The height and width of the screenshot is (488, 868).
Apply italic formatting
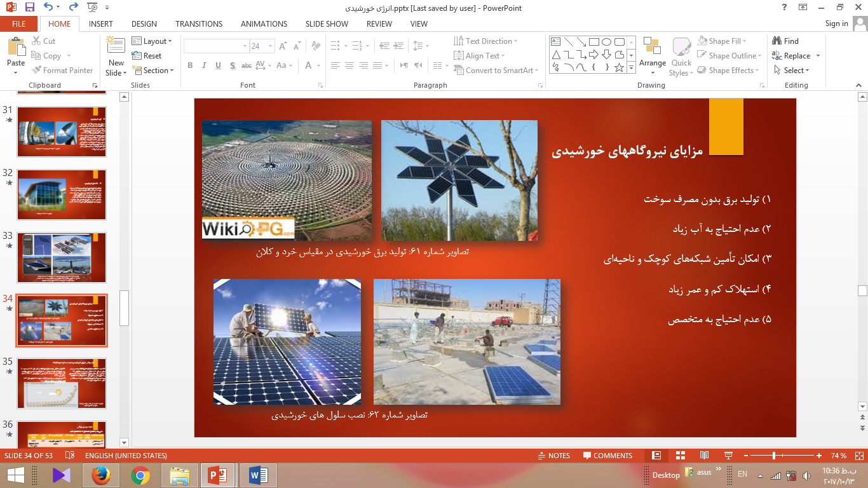point(204,65)
